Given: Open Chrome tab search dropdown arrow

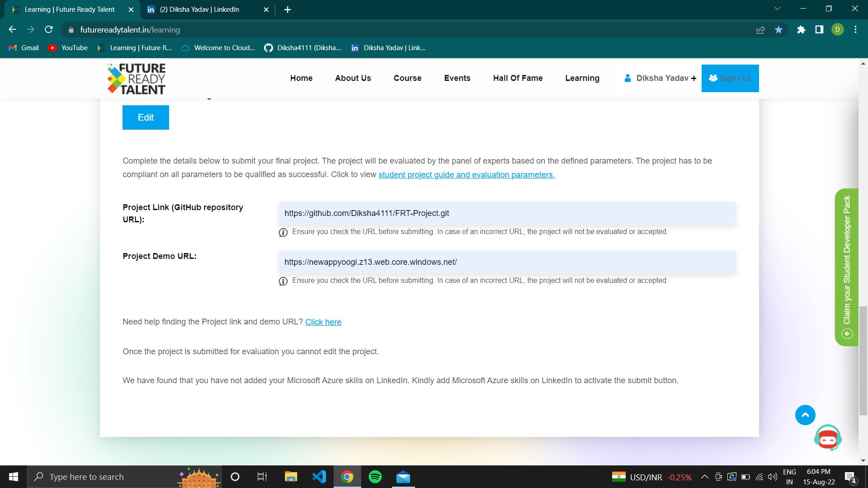Looking at the screenshot, I should point(777,9).
